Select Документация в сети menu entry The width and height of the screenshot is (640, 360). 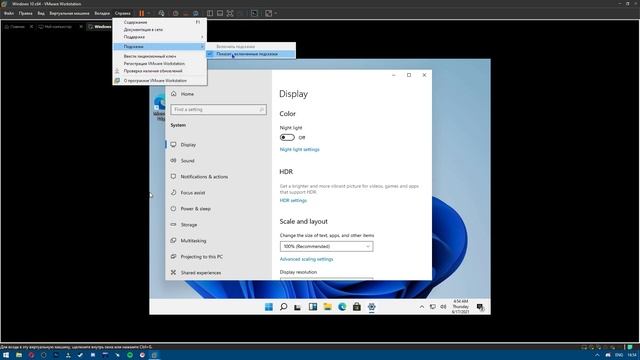160,29
